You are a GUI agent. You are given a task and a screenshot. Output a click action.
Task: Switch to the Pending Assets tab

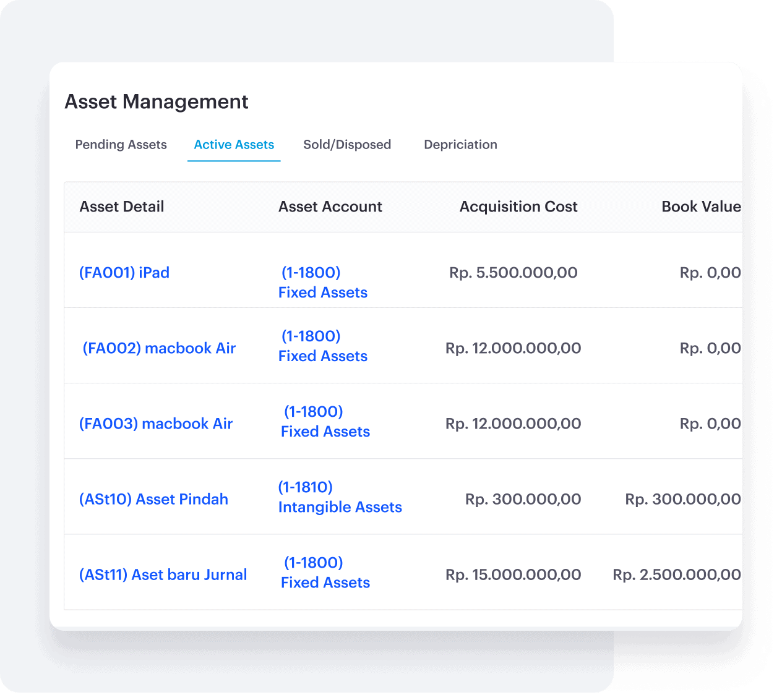click(121, 145)
